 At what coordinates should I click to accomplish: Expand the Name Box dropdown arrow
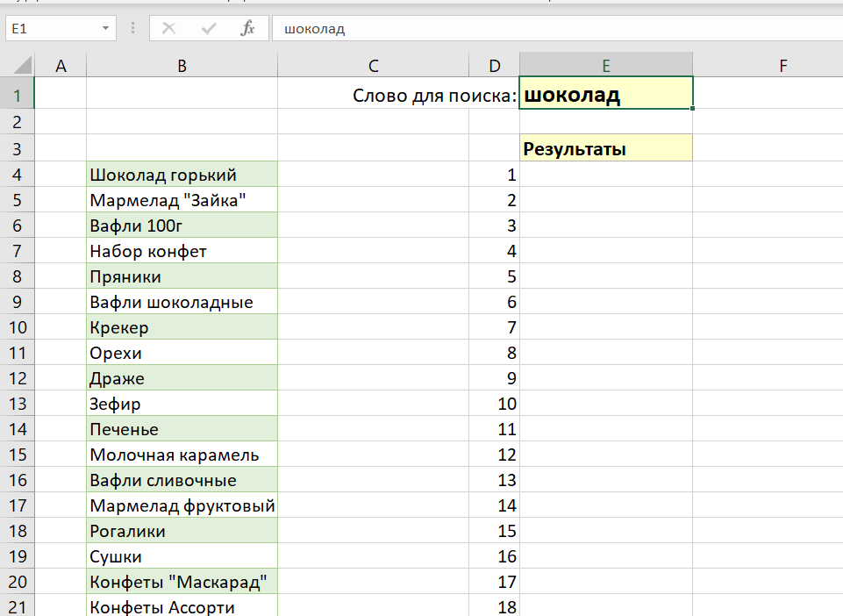106,29
